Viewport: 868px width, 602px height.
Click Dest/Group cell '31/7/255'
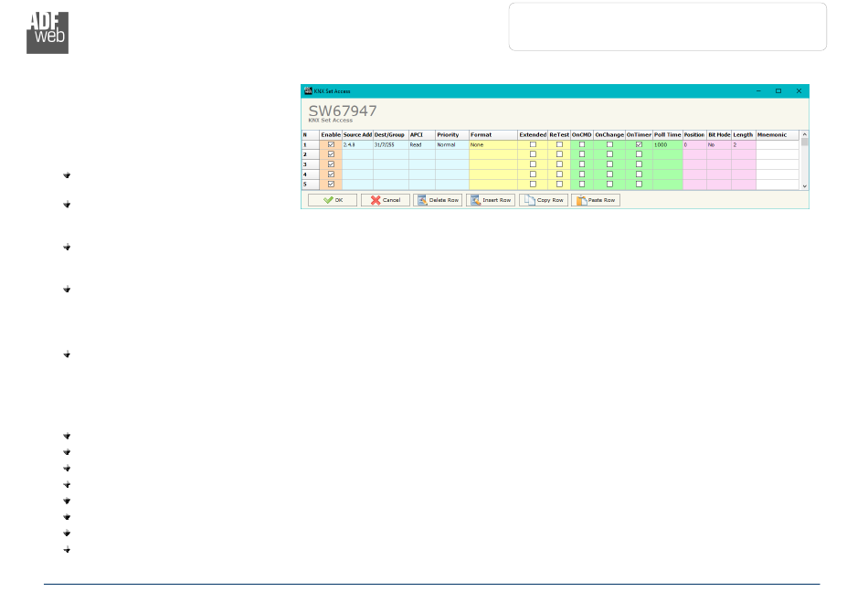tap(391, 144)
